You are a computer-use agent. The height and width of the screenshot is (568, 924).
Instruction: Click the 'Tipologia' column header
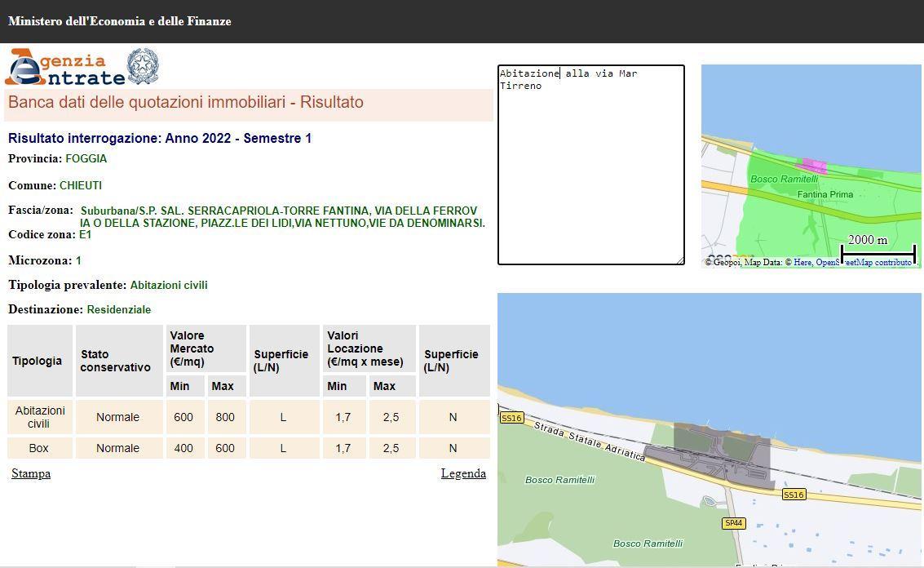[x=40, y=361]
